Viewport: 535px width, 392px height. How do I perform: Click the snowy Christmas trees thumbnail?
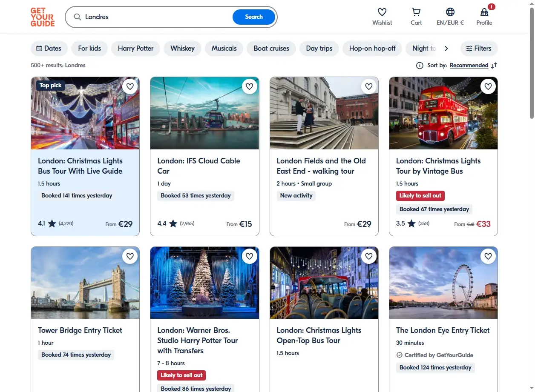pos(204,283)
